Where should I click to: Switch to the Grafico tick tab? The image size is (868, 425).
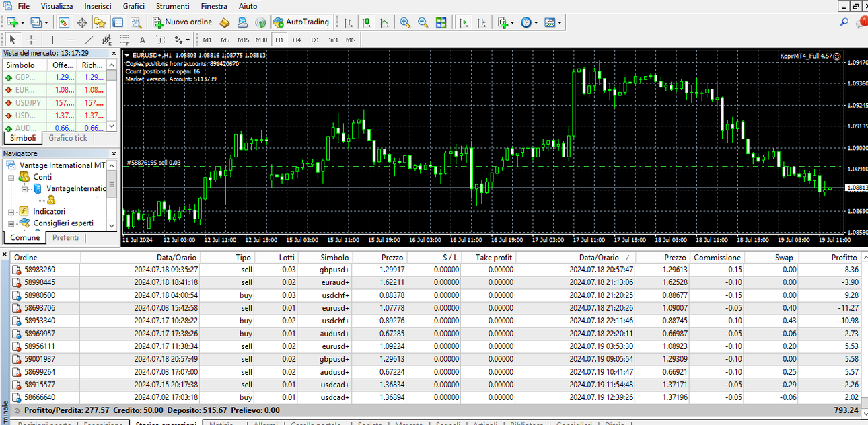(68, 138)
